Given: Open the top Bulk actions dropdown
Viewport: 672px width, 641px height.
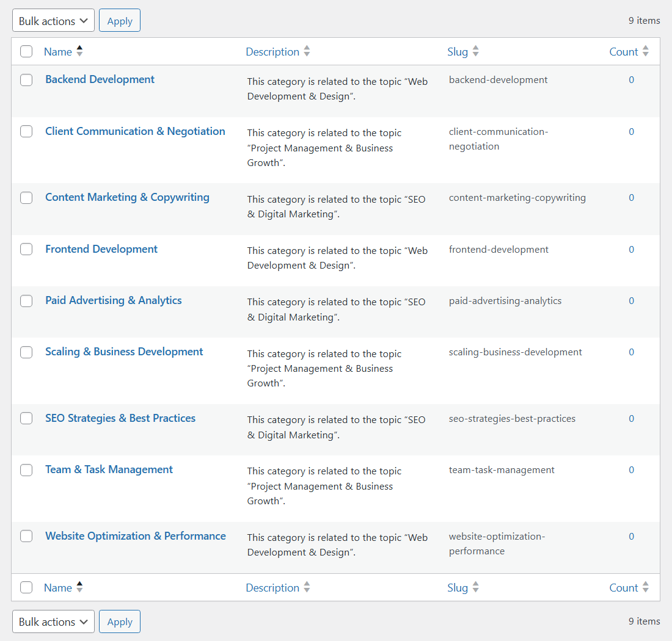Looking at the screenshot, I should 53,21.
